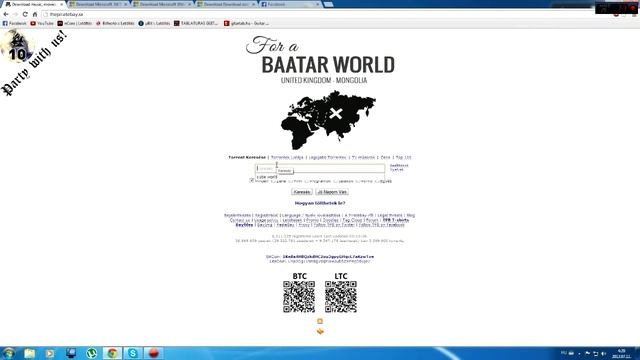Open the Contact us link
Screen dimensions: 640x360
(x=240, y=220)
